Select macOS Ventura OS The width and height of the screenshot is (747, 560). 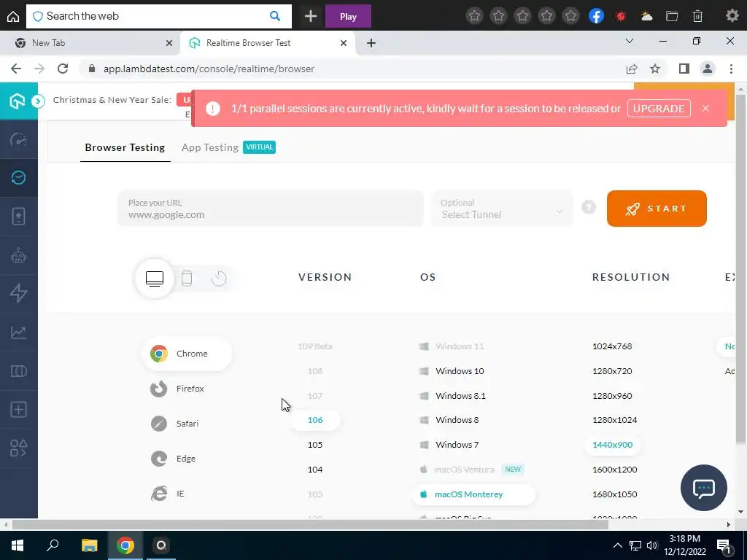coord(465,470)
